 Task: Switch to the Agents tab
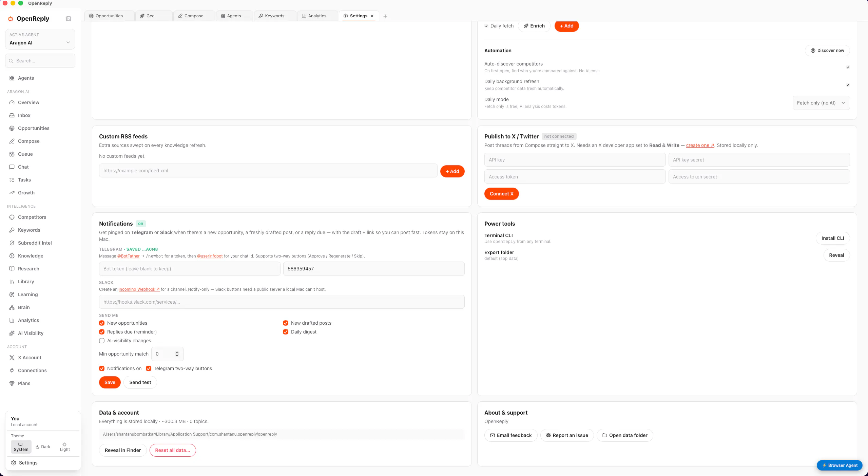pyautogui.click(x=234, y=16)
